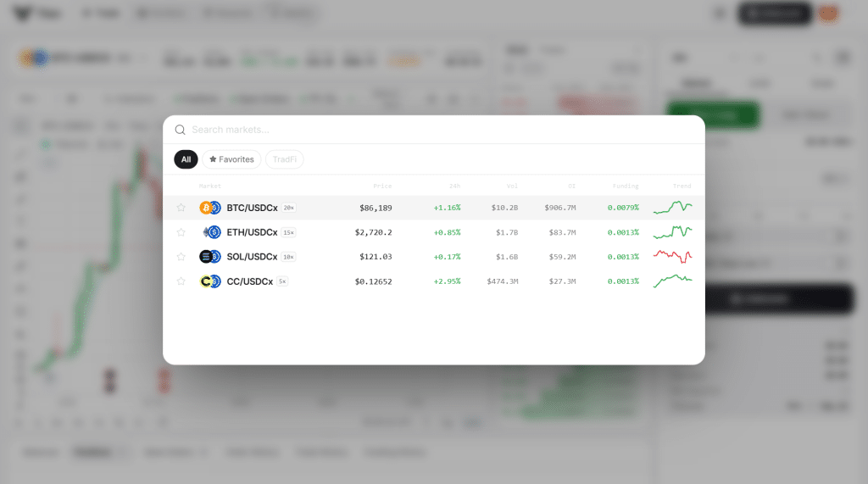Screen dimensions: 868x484
Task: Sort by the Vol column header
Action: (x=513, y=186)
